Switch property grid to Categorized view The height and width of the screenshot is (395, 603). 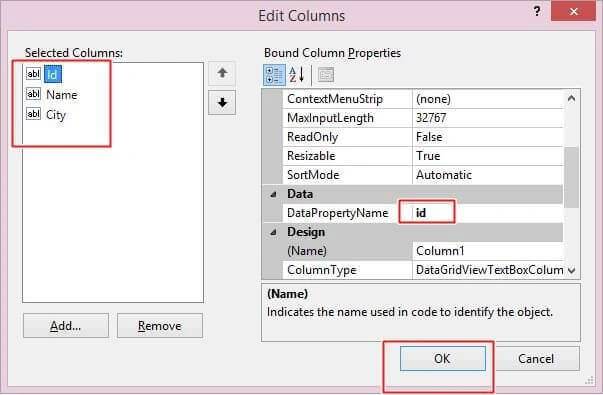click(274, 75)
